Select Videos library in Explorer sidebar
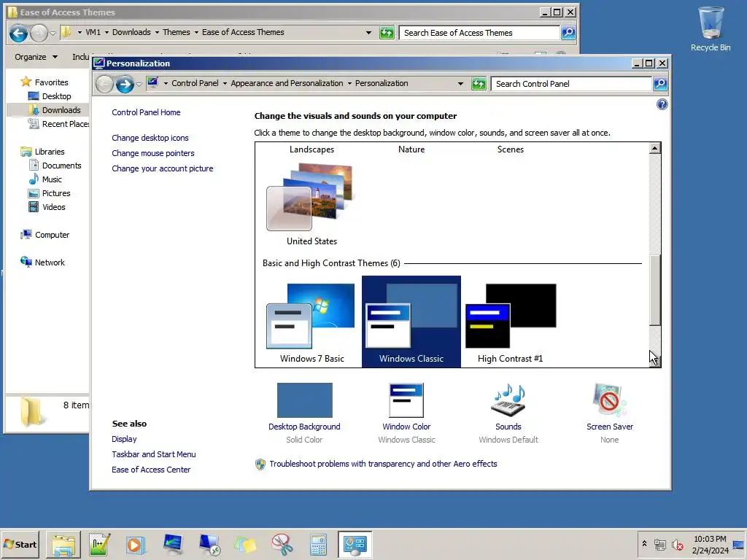 click(47, 206)
